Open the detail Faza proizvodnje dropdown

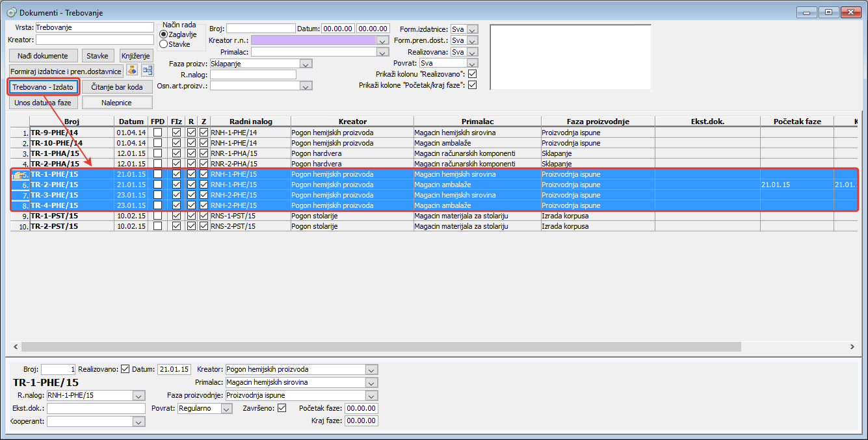[371, 395]
